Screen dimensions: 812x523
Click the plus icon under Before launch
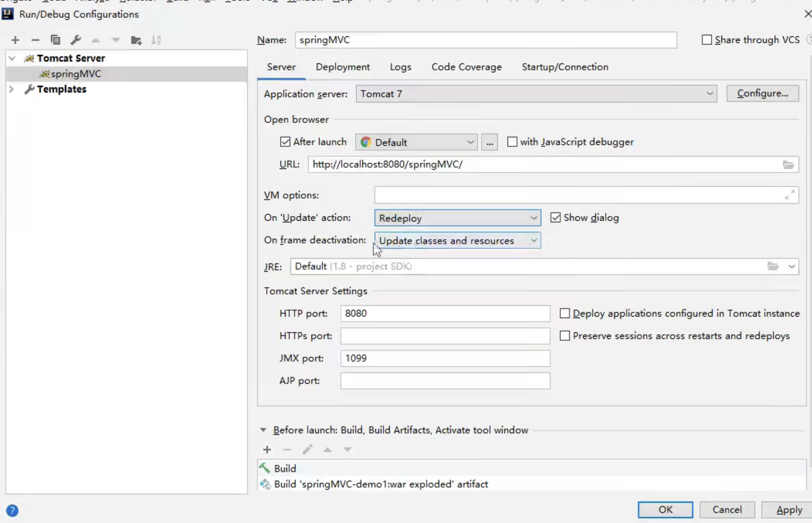click(267, 450)
